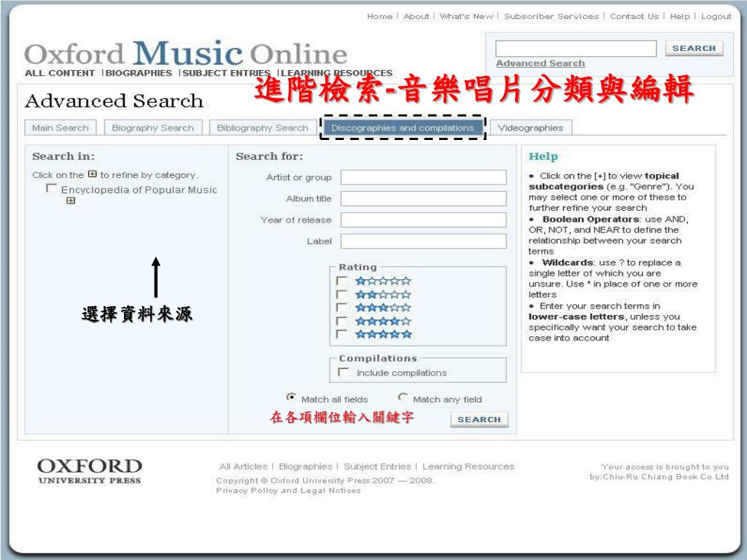
Task: Click the top SEARCH button
Action: [694, 48]
